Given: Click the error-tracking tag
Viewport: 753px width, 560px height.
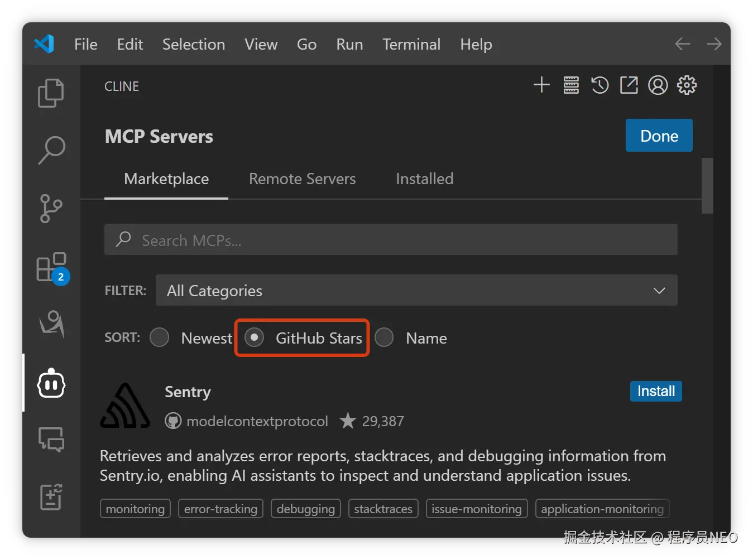Looking at the screenshot, I should click(x=220, y=509).
